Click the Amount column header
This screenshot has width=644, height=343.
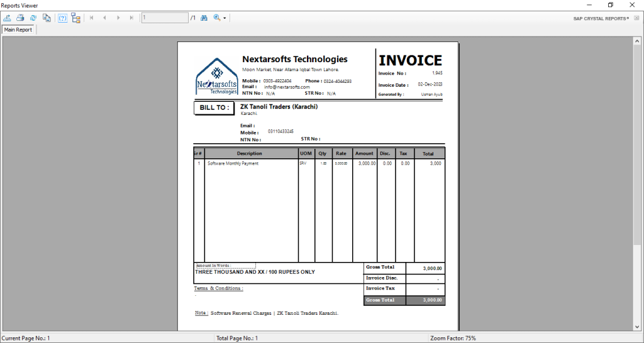[x=364, y=153]
